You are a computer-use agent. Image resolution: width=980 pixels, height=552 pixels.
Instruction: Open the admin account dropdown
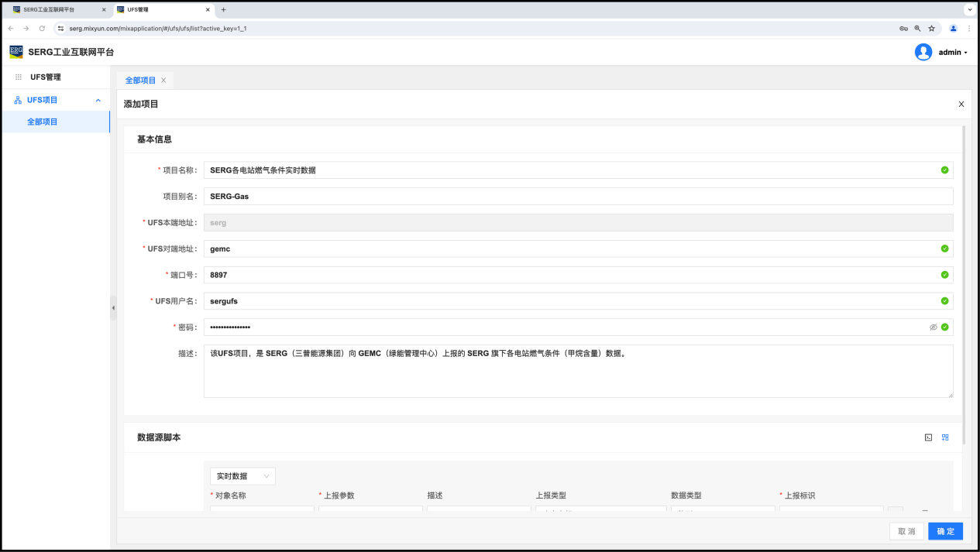[x=953, y=53]
